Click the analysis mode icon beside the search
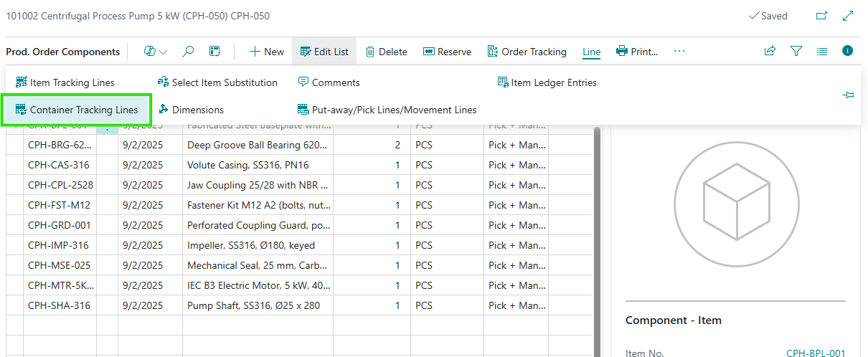This screenshot has height=357, width=868. (214, 52)
